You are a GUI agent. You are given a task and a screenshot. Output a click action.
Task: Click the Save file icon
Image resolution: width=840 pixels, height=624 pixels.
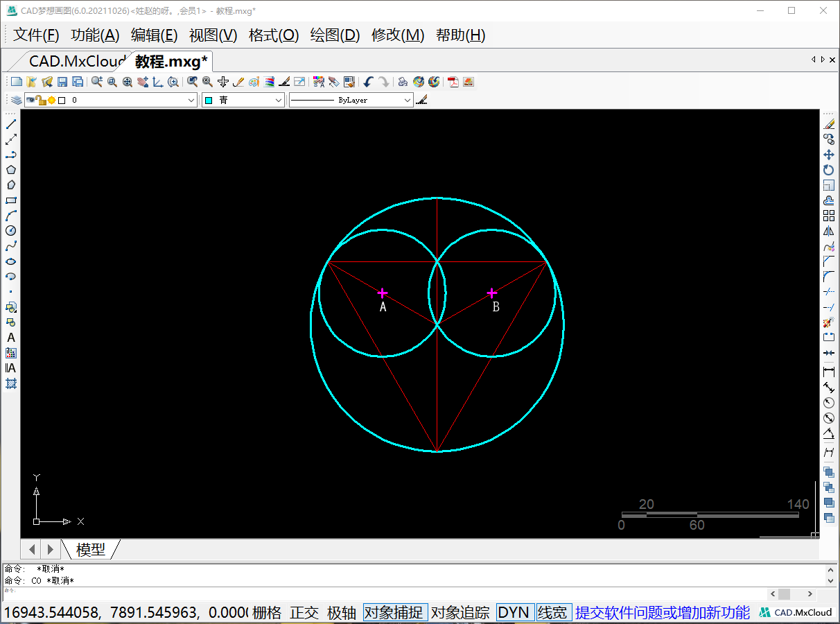[62, 82]
